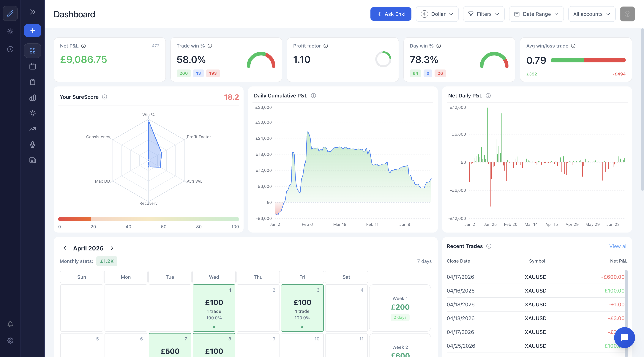This screenshot has height=357, width=644.
Task: Click the blue plus add button
Action: 32,31
